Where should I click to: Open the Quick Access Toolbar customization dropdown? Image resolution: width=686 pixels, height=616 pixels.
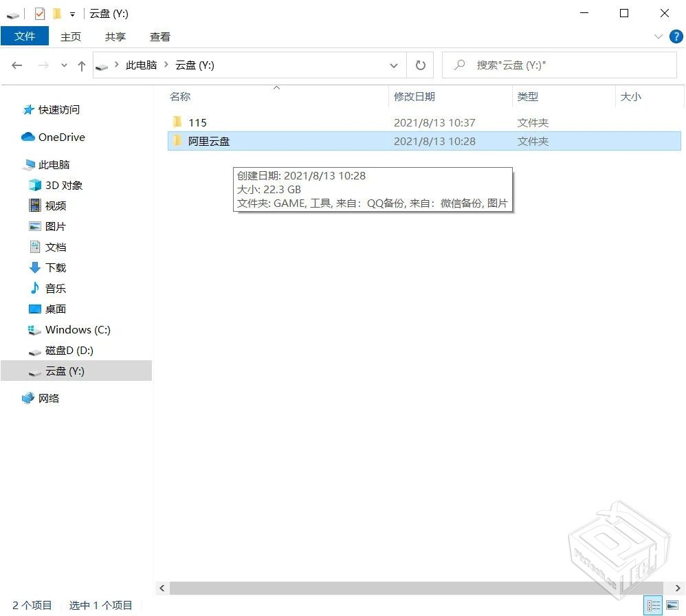[71, 13]
